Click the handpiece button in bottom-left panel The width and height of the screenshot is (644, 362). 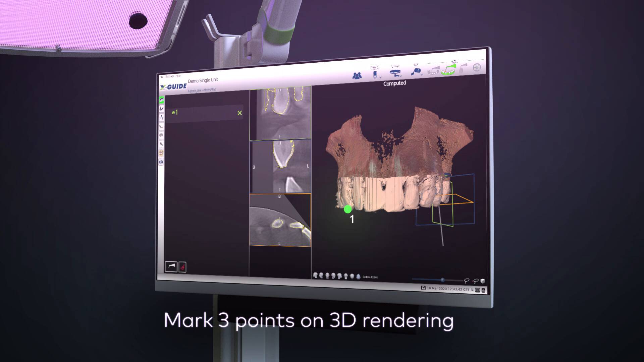(171, 267)
